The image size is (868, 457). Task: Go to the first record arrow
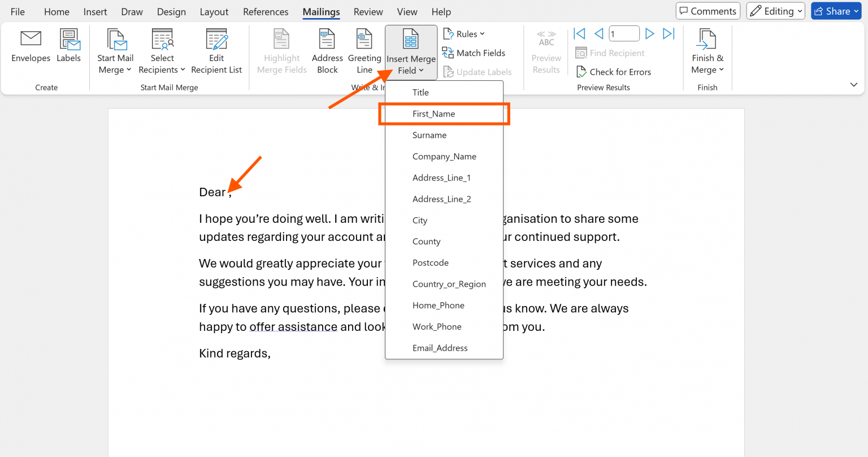pos(579,34)
